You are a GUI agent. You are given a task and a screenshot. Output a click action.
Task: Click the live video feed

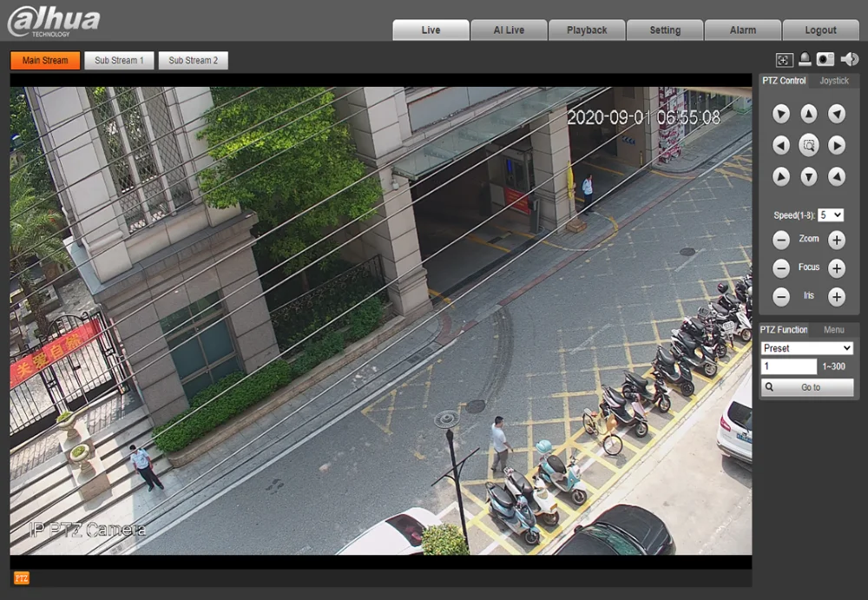pos(381,320)
